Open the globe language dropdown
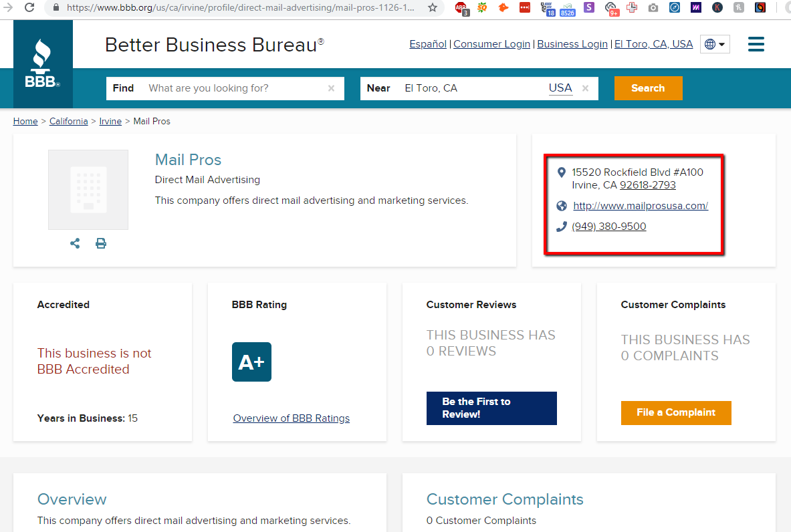791x532 pixels. point(715,44)
